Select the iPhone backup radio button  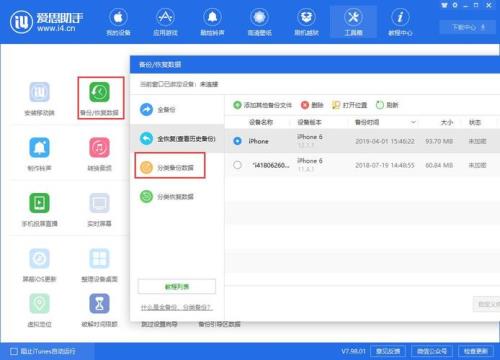(x=237, y=141)
